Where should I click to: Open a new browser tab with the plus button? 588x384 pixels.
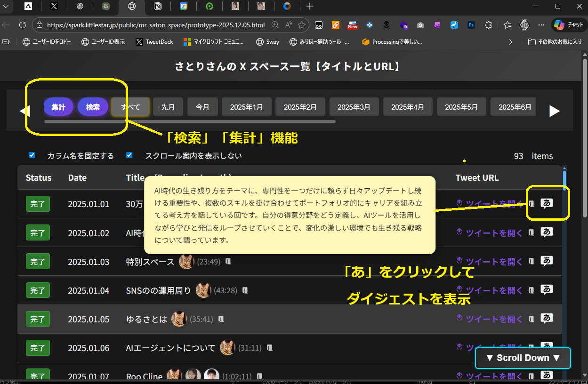tap(309, 7)
